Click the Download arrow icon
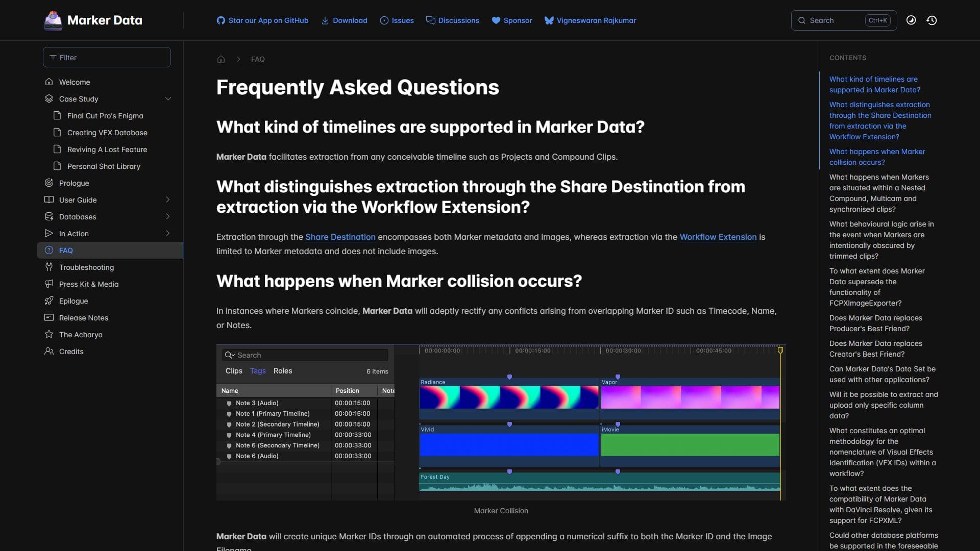 point(325,20)
